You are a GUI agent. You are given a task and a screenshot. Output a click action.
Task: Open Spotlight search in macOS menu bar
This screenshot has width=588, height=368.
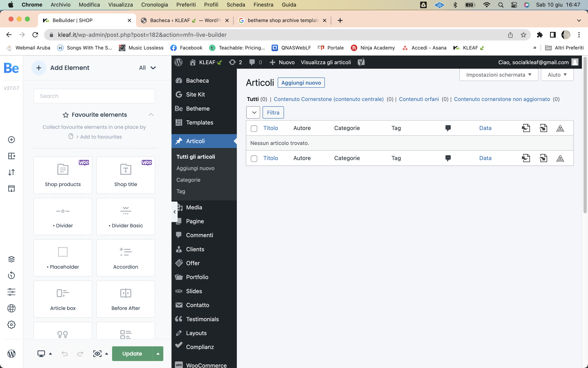[501, 5]
